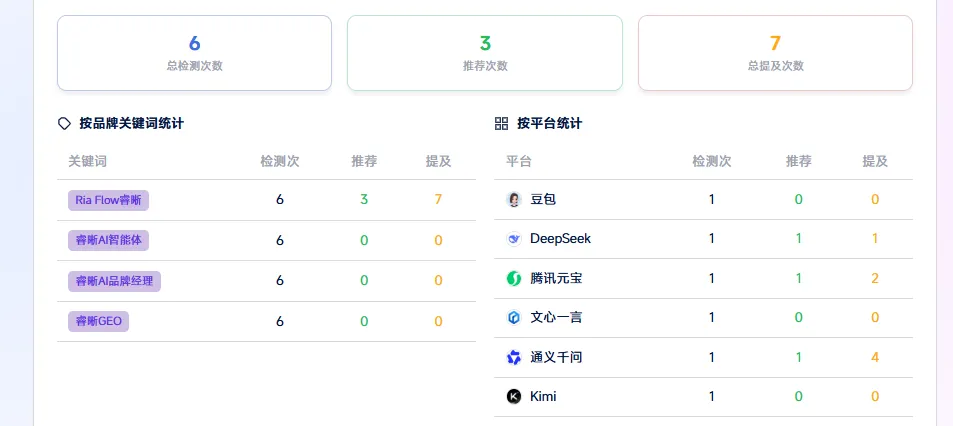Click the 通义千问 purple logo icon
953x426 pixels.
coord(514,357)
